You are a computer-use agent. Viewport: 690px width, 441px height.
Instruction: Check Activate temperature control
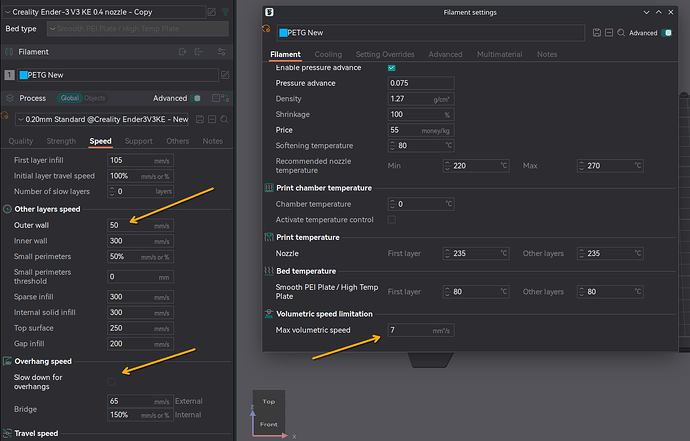[x=392, y=219]
